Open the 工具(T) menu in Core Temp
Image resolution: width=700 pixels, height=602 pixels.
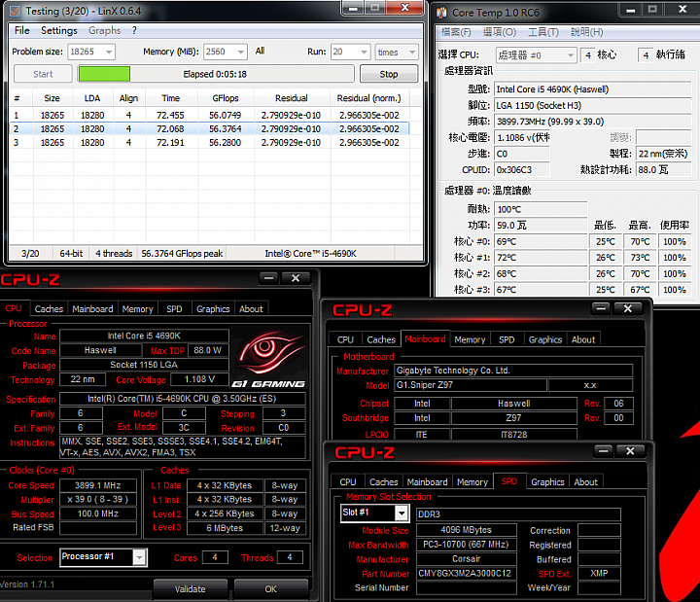543,32
